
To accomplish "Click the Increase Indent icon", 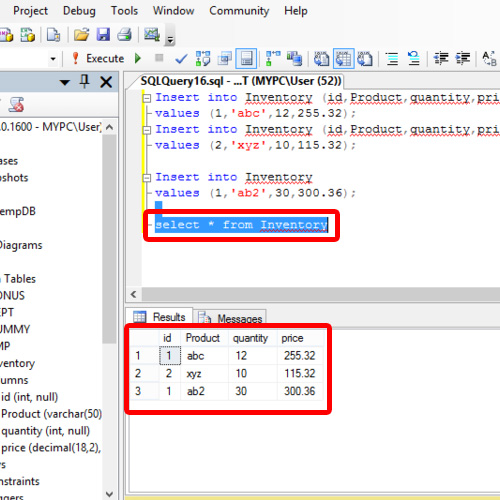I will [x=463, y=59].
